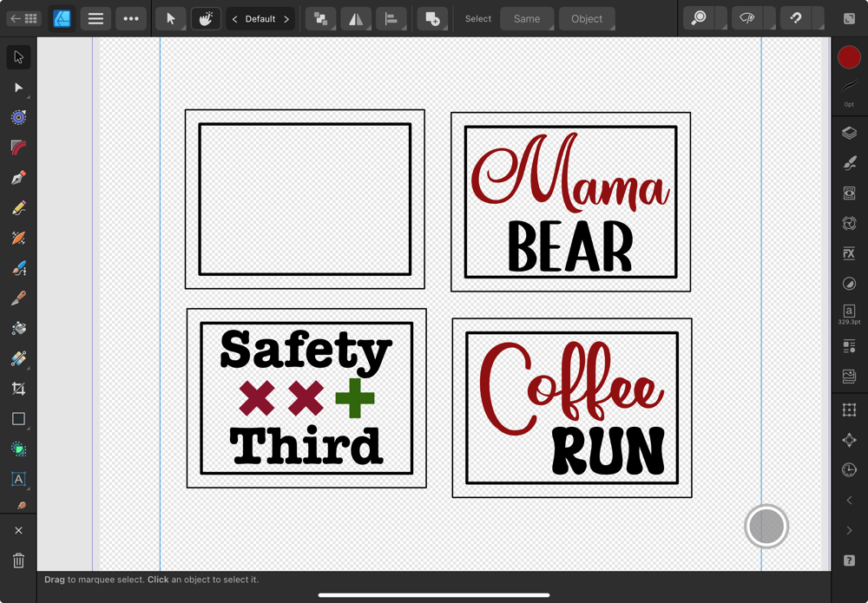Viewport: 868px width, 603px height.
Task: Select the yellow Pencil tool
Action: click(x=18, y=208)
